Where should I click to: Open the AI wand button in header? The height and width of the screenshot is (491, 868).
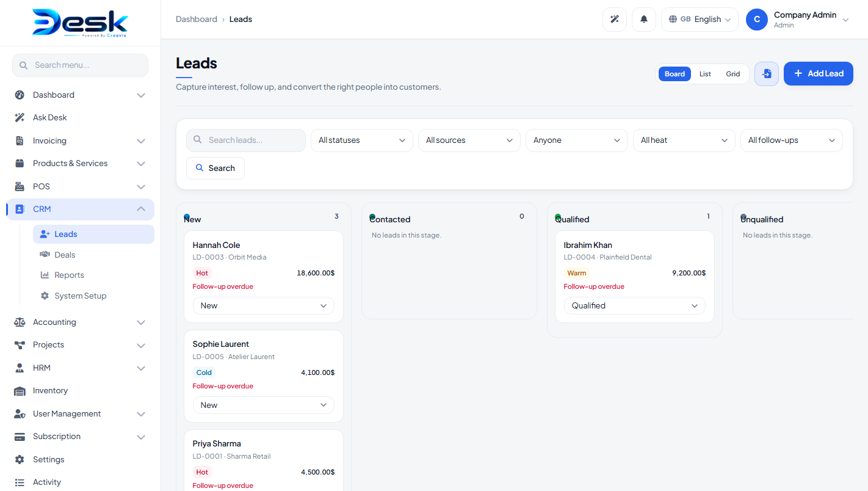615,20
